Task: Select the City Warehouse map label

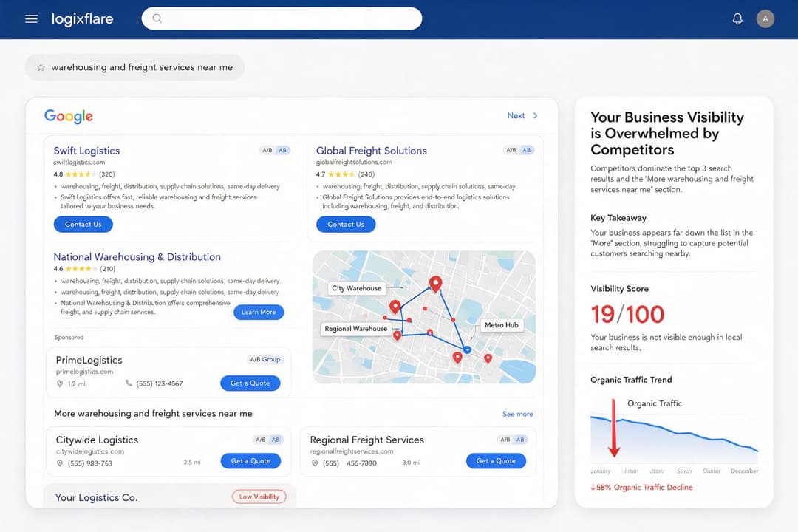Action: (356, 288)
